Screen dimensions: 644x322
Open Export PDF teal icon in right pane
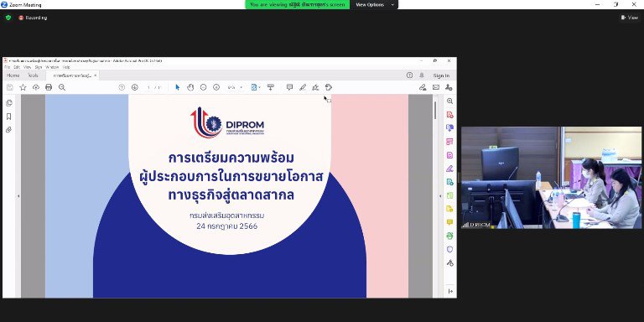click(x=449, y=182)
